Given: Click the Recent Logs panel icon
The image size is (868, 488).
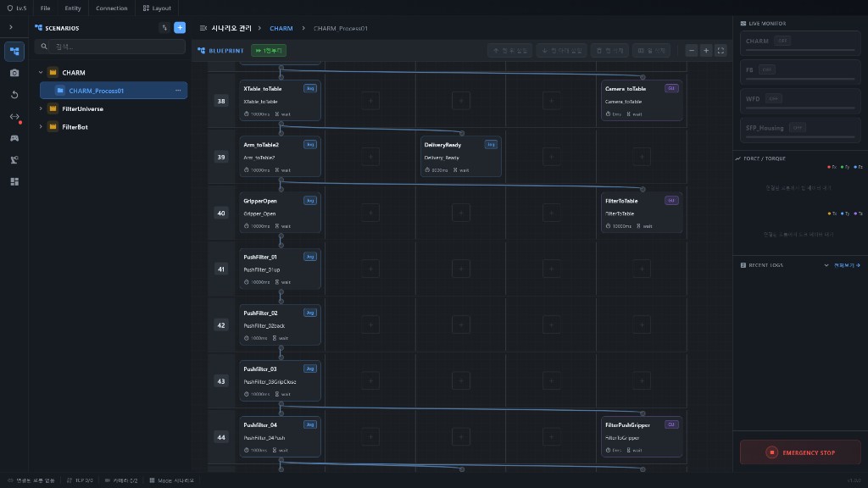Looking at the screenshot, I should click(x=743, y=265).
